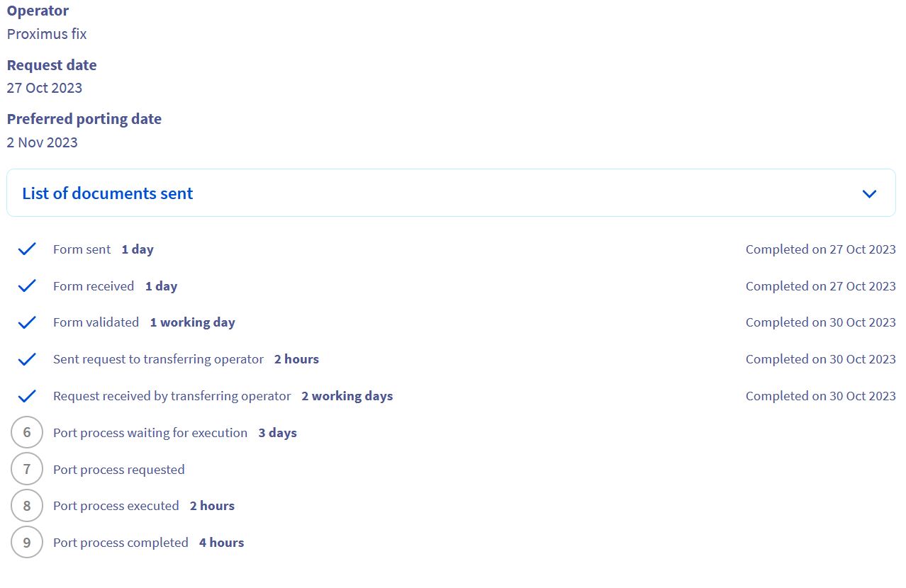Open the List of documents sent heading
This screenshot has width=906, height=588.
coord(108,193)
